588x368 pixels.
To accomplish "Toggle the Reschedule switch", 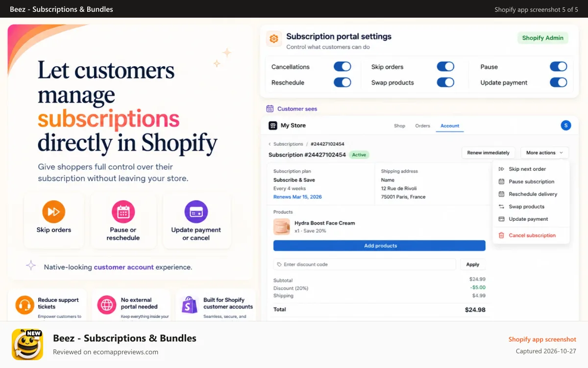I will point(343,82).
